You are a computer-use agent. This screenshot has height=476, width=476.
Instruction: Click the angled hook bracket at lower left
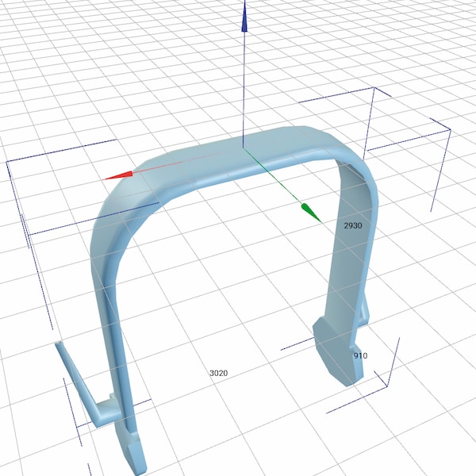[79, 381]
